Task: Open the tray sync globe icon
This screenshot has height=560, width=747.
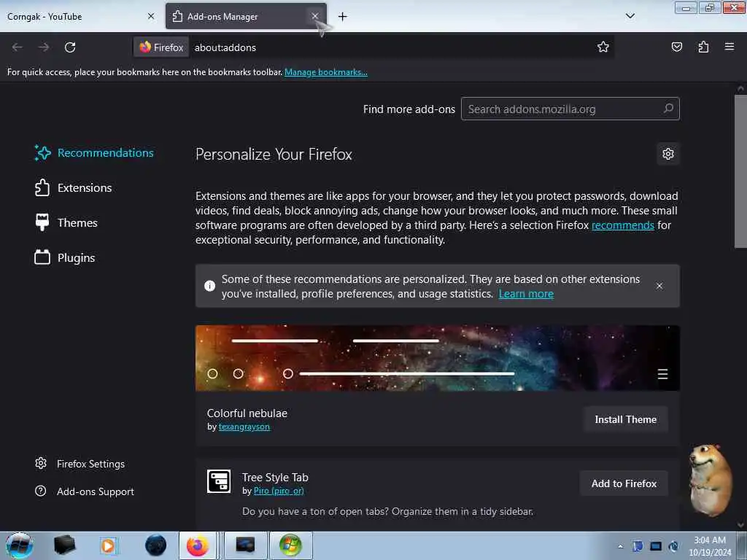Action: (x=673, y=546)
